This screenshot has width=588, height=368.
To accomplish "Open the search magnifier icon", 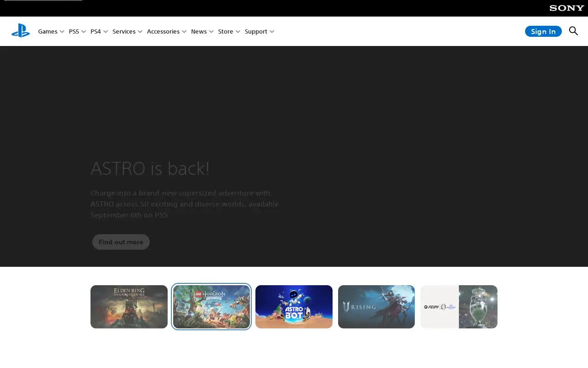I will (573, 31).
